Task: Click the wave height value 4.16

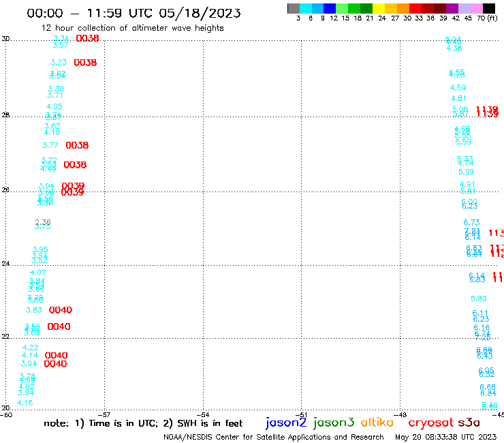Action: (x=25, y=403)
